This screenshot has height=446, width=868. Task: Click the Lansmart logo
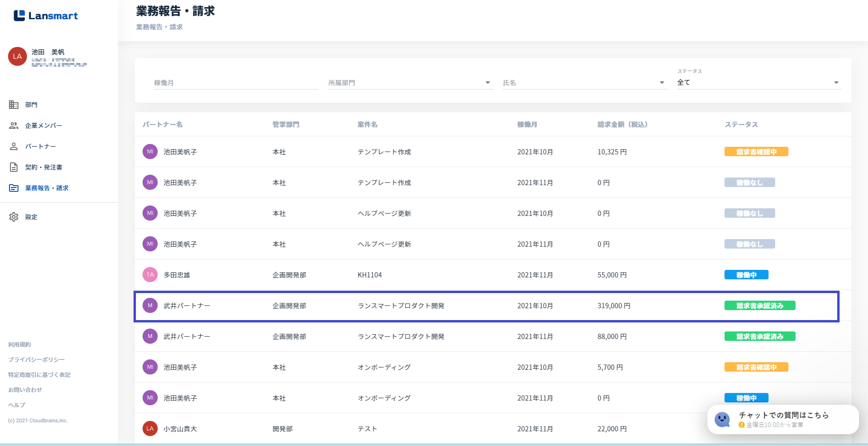45,16
